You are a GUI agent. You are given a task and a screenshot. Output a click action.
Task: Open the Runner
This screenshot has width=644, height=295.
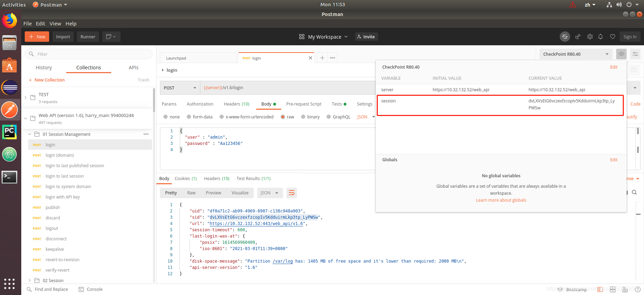[88, 37]
